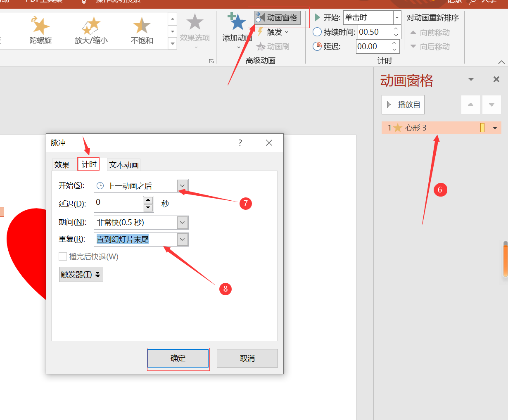The image size is (508, 420).
Task: Increase ribbon 延迟 delay with up spinner
Action: 394,43
